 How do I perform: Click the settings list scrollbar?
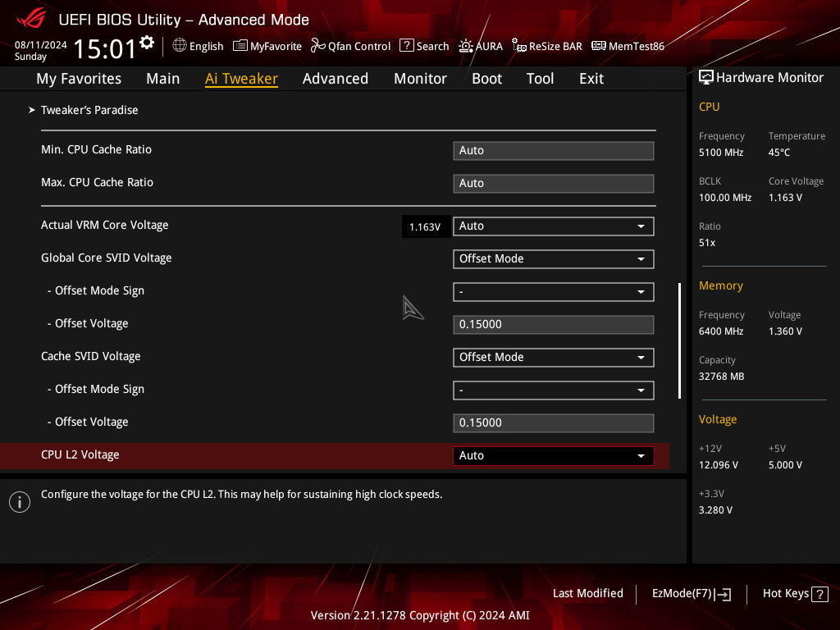tap(679, 340)
